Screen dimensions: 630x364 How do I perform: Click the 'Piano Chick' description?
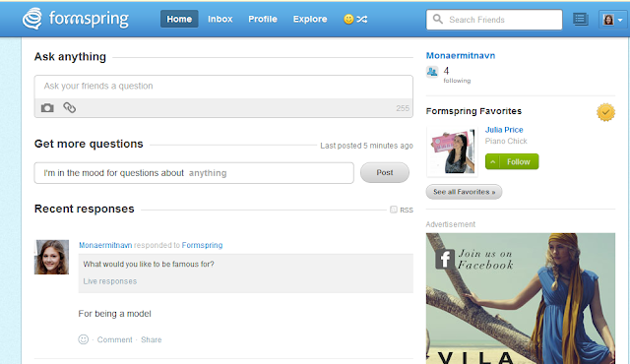click(506, 142)
